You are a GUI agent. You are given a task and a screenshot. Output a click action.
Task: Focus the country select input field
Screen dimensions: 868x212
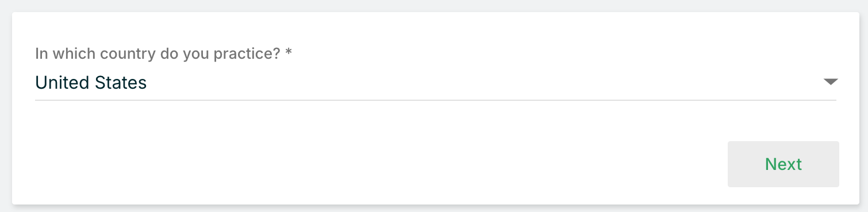coord(436,83)
